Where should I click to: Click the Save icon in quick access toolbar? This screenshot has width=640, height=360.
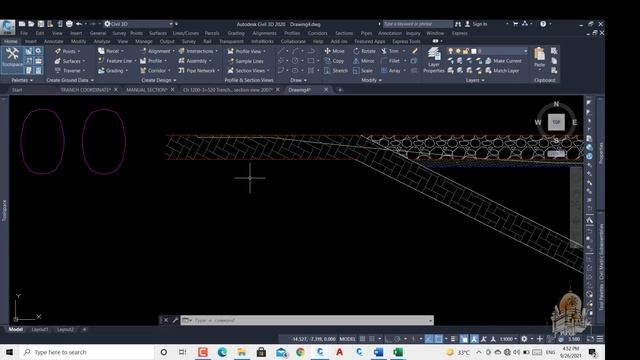pos(41,24)
